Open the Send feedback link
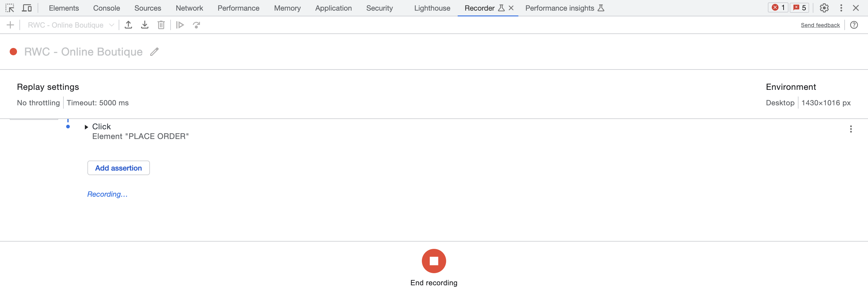 [x=820, y=25]
